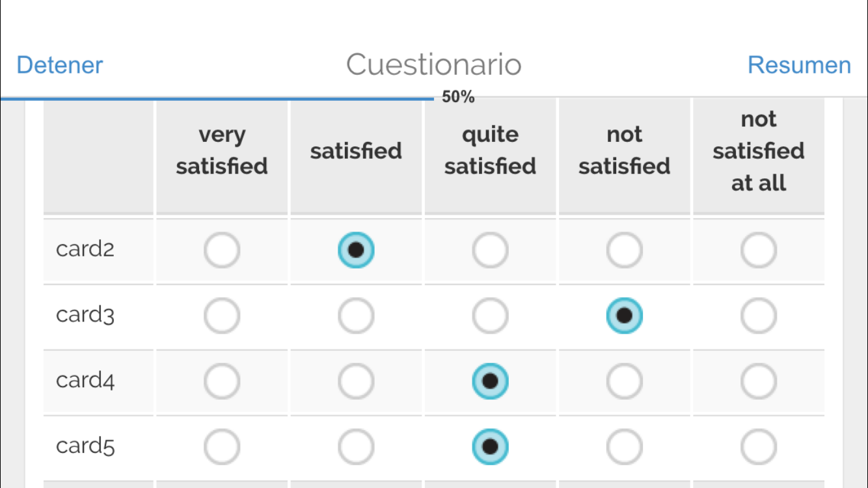
Task: Open the Resumen summary link
Action: (799, 65)
